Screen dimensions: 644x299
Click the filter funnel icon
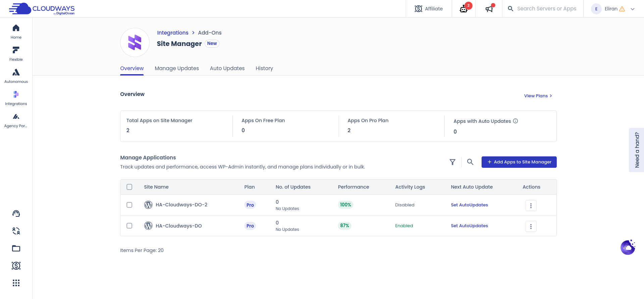coord(452,162)
